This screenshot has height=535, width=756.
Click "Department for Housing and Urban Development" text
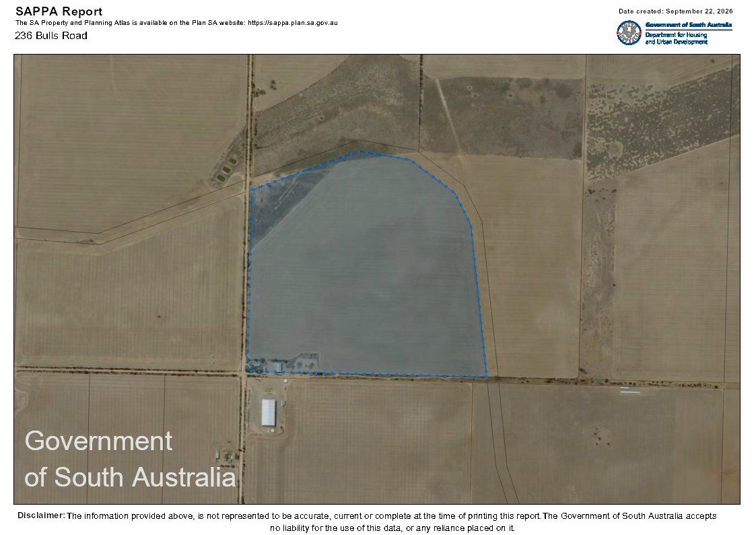click(x=677, y=38)
